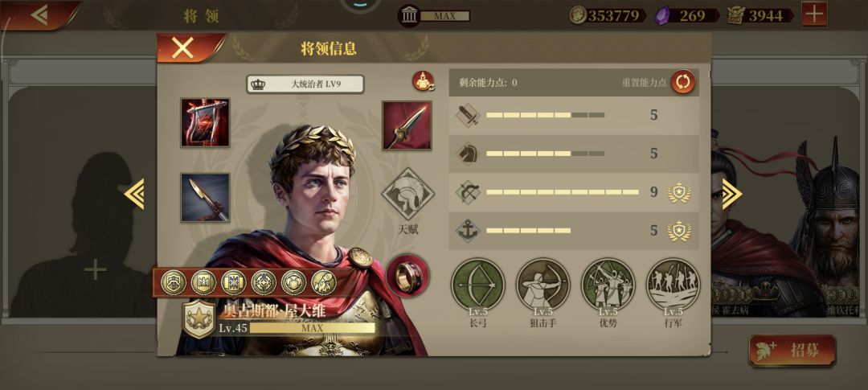
Task: Click the gold ring accessory slot
Action: click(x=408, y=277)
